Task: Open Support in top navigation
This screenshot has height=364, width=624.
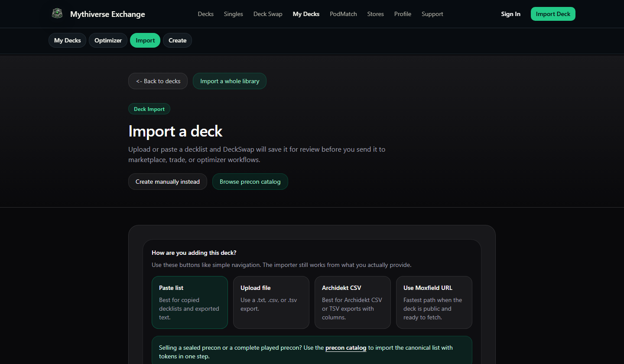Action: point(432,14)
